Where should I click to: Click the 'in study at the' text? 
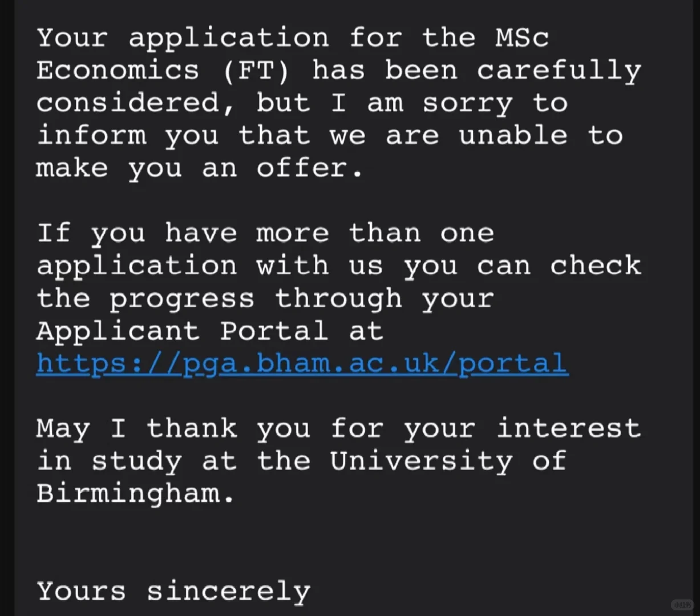pyautogui.click(x=173, y=461)
